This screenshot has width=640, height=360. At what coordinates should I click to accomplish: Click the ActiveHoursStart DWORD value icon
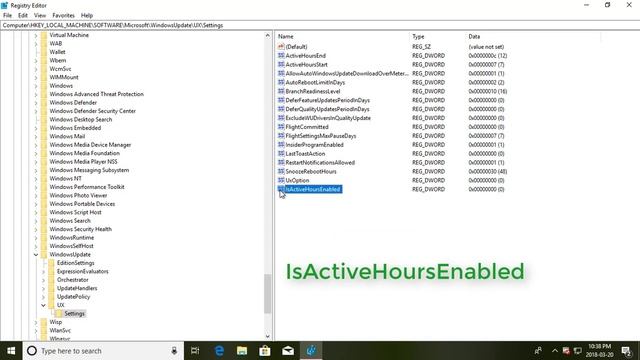[x=281, y=64]
